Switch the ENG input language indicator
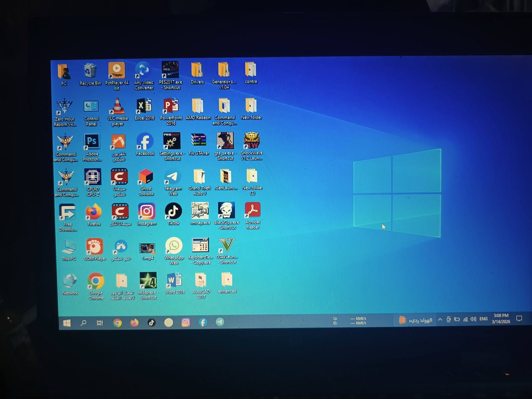 coord(483,319)
